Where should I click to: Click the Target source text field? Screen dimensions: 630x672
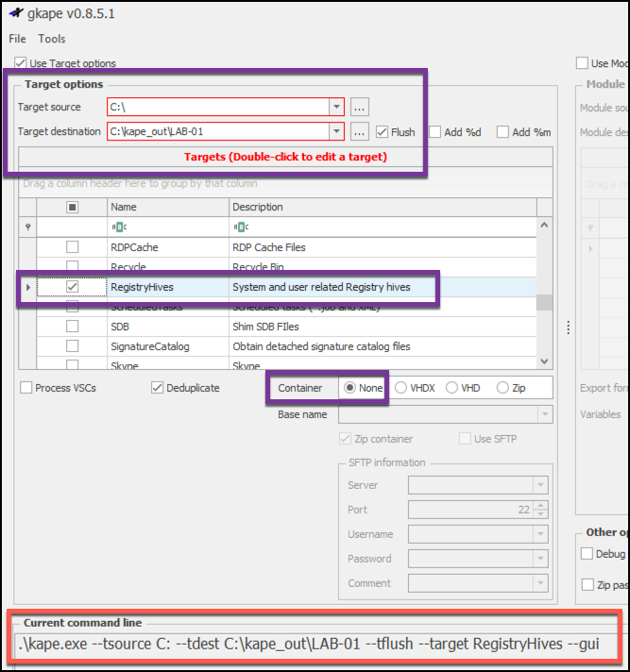[219, 107]
